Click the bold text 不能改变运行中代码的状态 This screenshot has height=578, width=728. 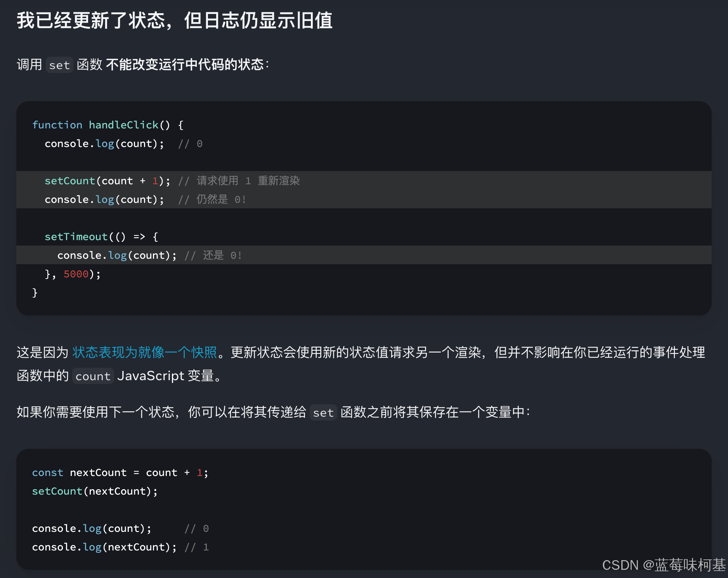coord(185,64)
